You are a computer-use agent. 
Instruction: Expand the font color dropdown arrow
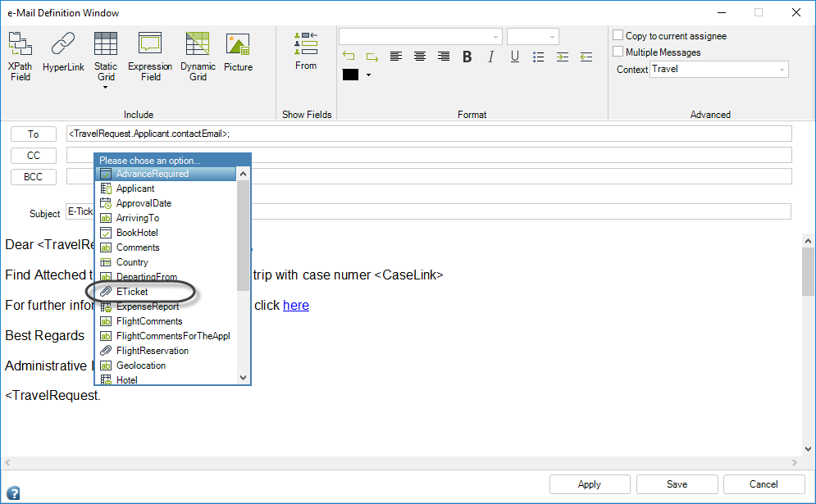pyautogui.click(x=368, y=75)
